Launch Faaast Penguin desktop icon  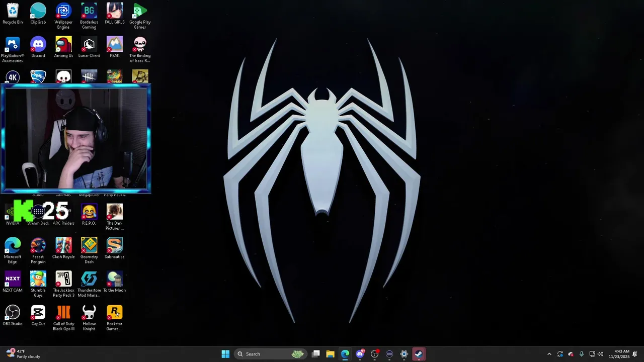point(38,251)
